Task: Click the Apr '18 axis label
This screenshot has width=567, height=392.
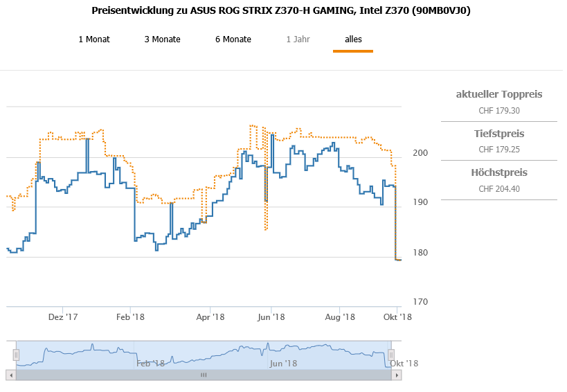Action: (x=210, y=317)
